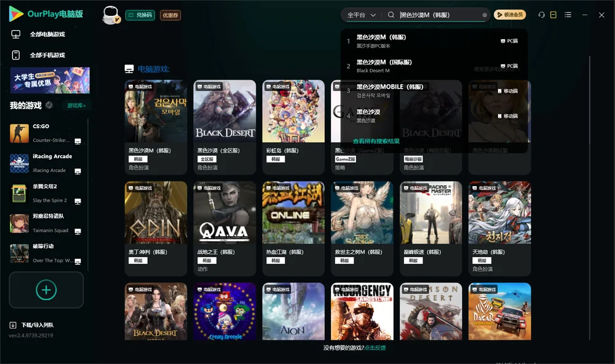Click the PC icon on the Taimanin Squad row
615x364 pixels.
(x=77, y=231)
